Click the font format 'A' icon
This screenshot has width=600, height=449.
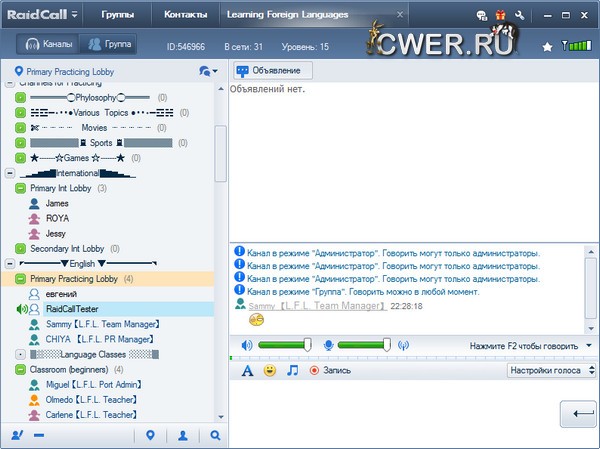(247, 370)
